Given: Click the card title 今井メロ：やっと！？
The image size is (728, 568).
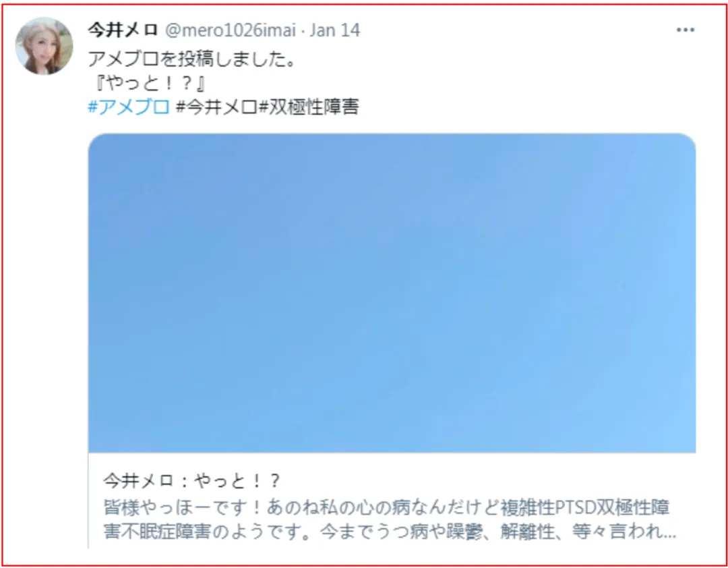Looking at the screenshot, I should [x=191, y=482].
